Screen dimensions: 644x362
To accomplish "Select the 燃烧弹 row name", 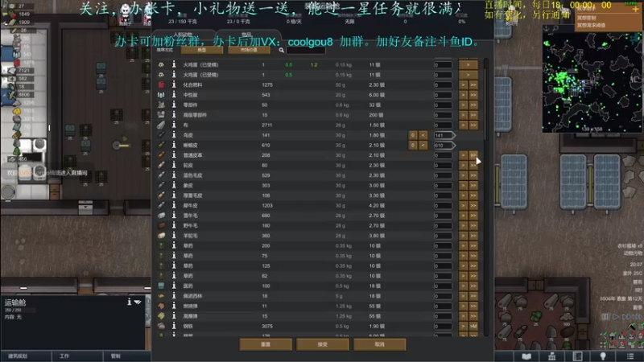I will click(190, 306).
